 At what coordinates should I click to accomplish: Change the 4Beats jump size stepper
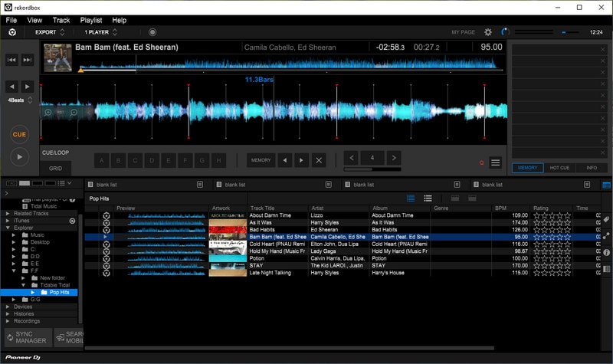[x=30, y=100]
